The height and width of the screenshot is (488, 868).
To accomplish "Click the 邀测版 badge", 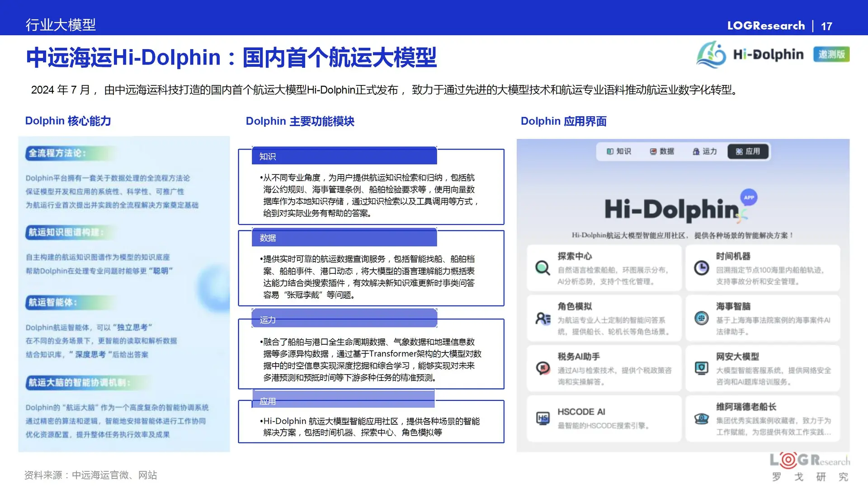I will [x=831, y=54].
